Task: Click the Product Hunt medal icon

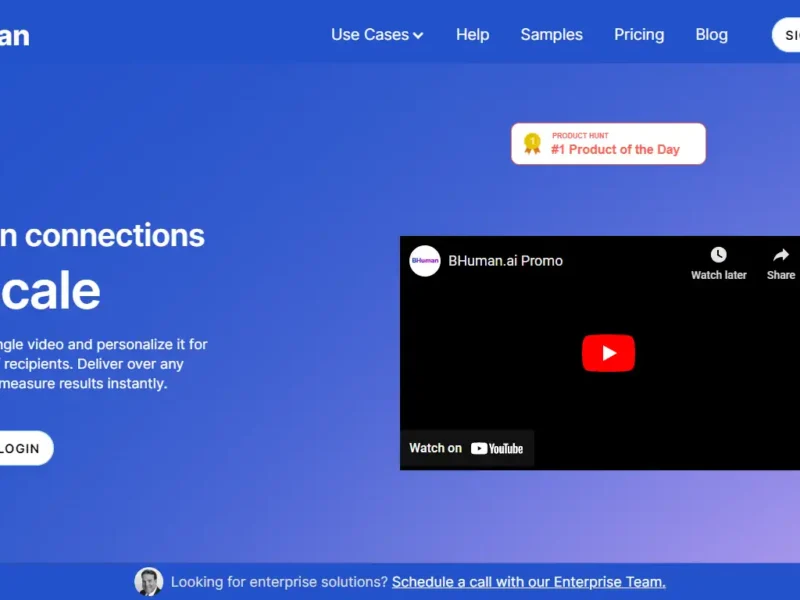Action: click(532, 143)
